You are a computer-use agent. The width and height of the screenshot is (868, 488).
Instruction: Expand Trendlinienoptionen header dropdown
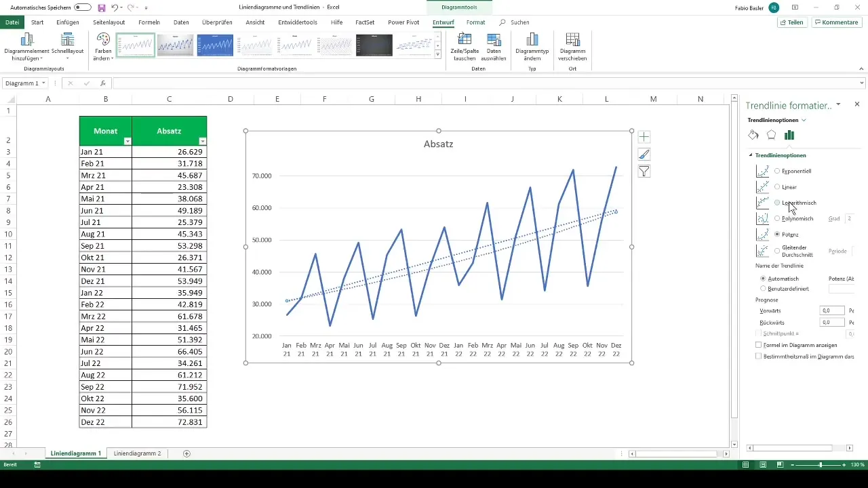(804, 120)
